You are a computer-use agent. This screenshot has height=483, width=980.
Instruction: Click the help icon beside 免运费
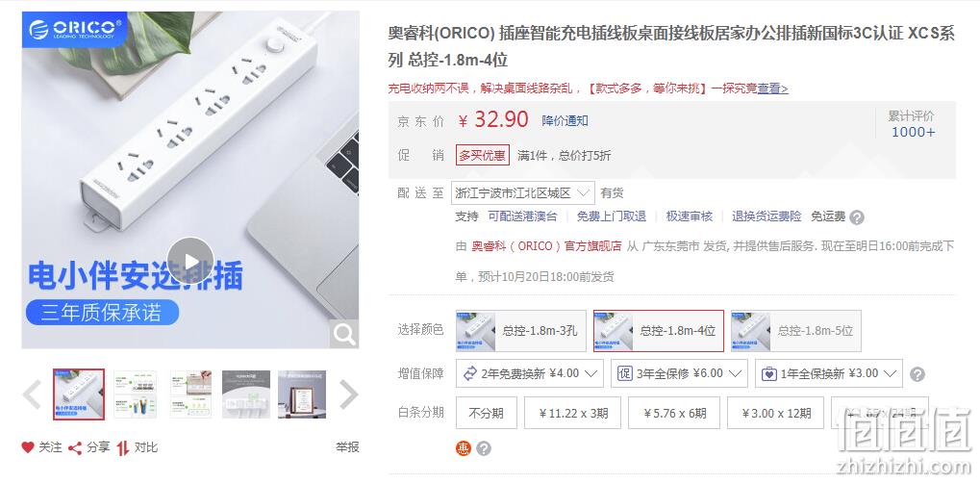(857, 217)
